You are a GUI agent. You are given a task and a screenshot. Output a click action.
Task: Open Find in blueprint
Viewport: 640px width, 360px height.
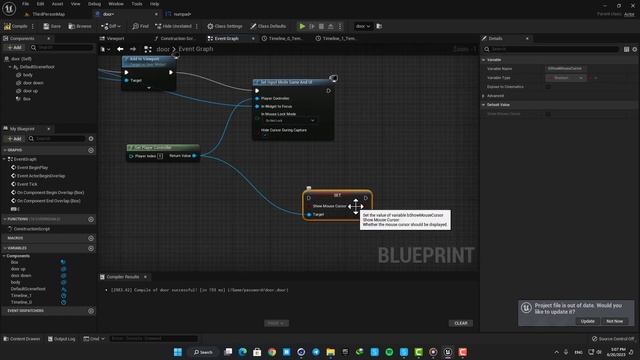pos(140,26)
